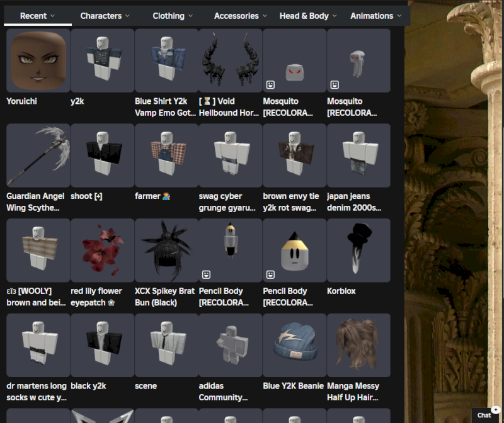
Task: Open the Chat button
Action: click(x=486, y=414)
